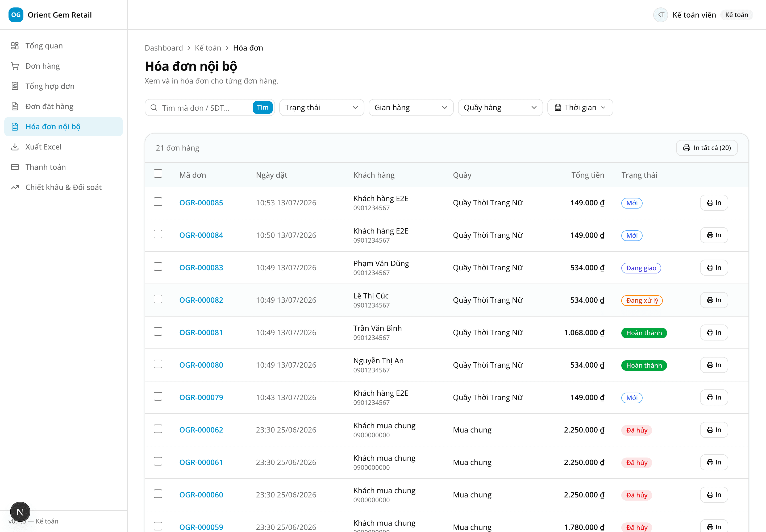Check the box for order OGR-000083
Image resolution: width=766 pixels, height=532 pixels.
pos(158,267)
